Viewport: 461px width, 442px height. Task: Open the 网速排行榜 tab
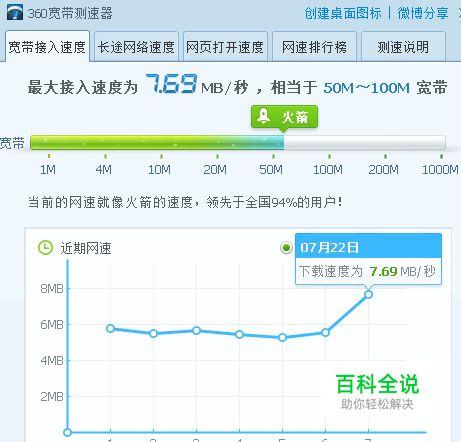(x=314, y=47)
